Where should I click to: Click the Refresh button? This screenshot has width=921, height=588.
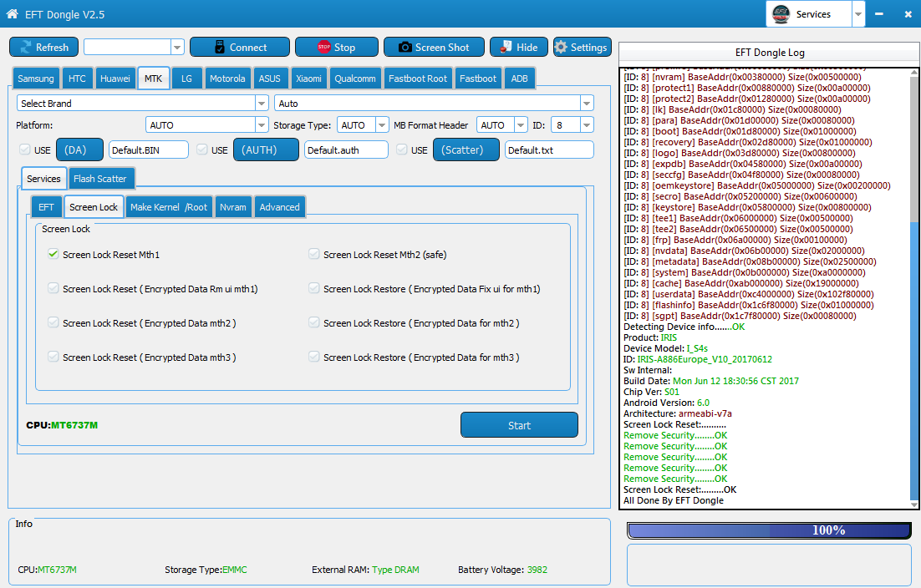(x=43, y=48)
